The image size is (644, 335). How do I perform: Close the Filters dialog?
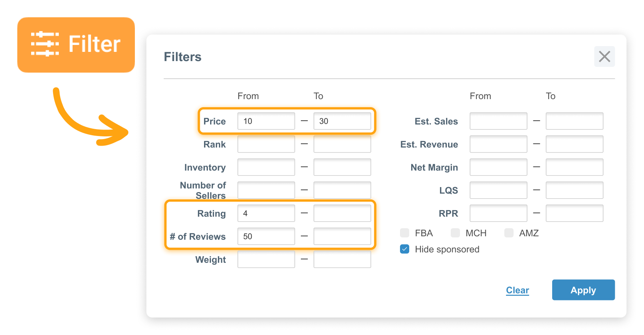coord(604,56)
